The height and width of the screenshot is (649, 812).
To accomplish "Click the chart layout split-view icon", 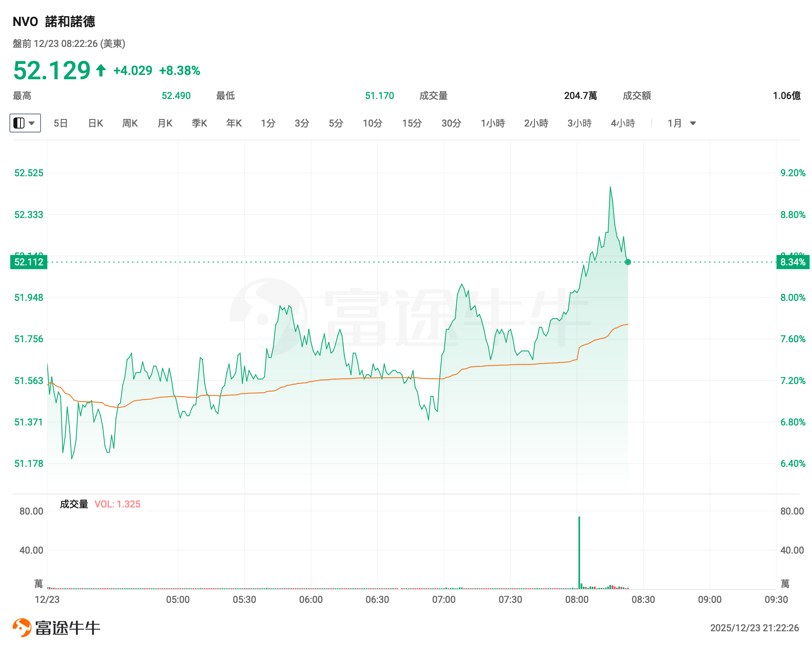I will pyautogui.click(x=19, y=123).
